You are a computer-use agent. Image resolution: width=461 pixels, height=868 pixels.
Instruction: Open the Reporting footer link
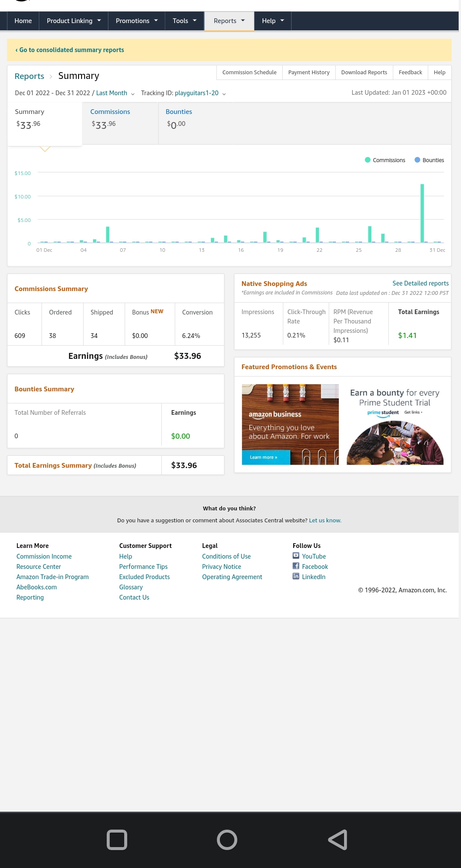point(30,597)
